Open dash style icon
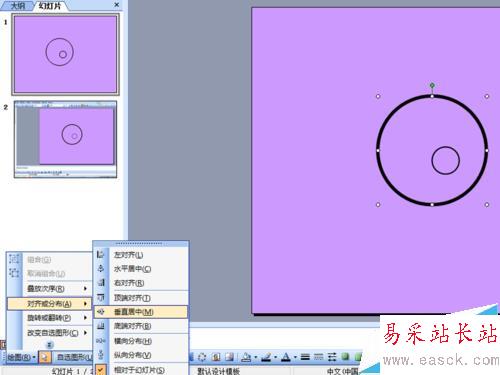 (x=319, y=357)
